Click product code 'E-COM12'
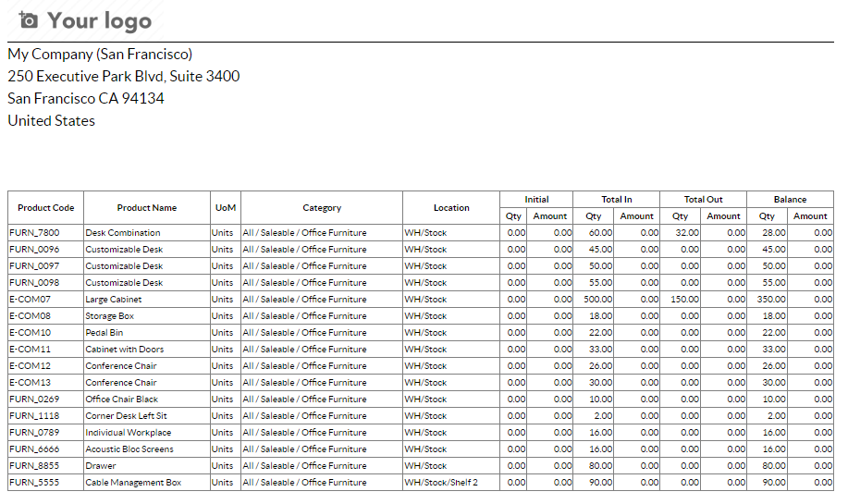The width and height of the screenshot is (848, 504). pos(31,366)
